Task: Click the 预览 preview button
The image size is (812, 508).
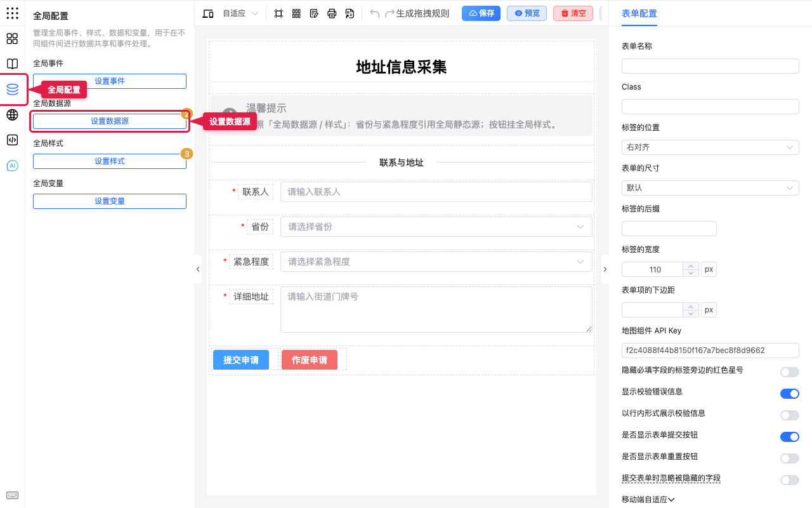Action: click(527, 13)
